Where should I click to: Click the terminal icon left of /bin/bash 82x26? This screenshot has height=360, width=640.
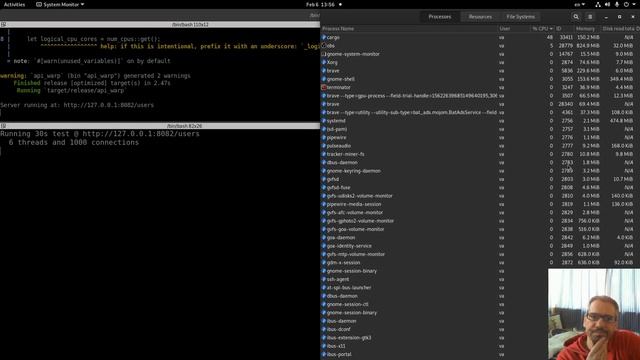[x=3, y=126]
